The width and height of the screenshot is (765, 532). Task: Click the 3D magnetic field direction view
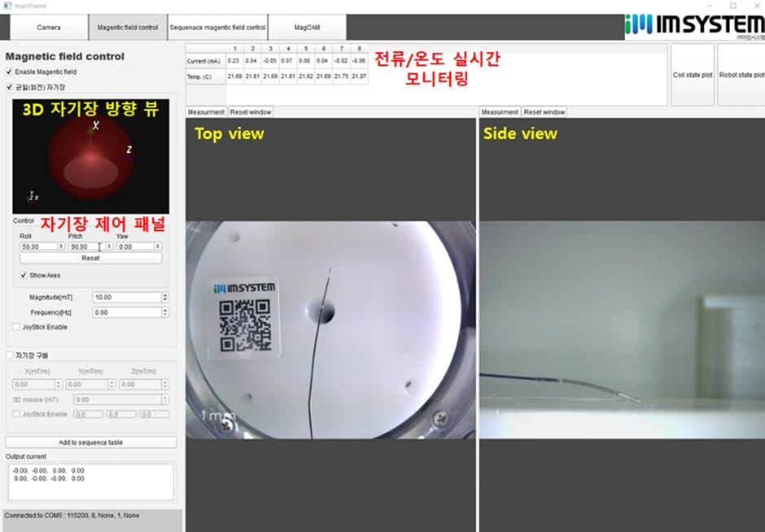91,156
